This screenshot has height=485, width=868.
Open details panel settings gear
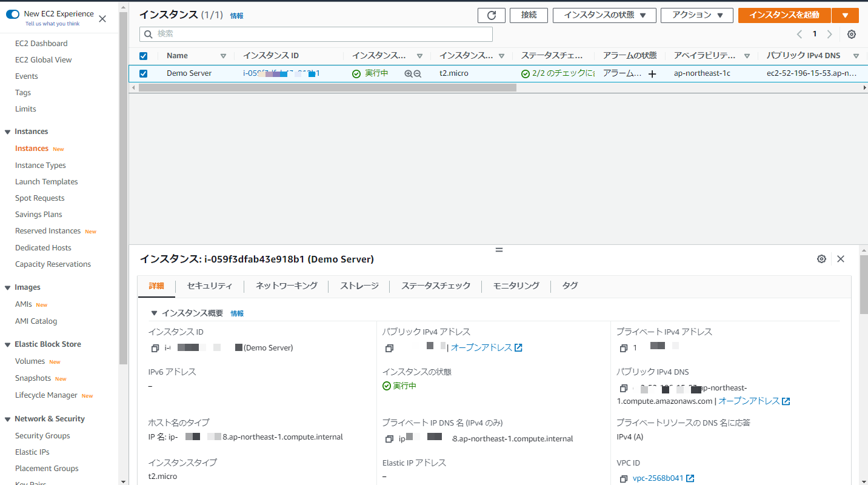[821, 258]
